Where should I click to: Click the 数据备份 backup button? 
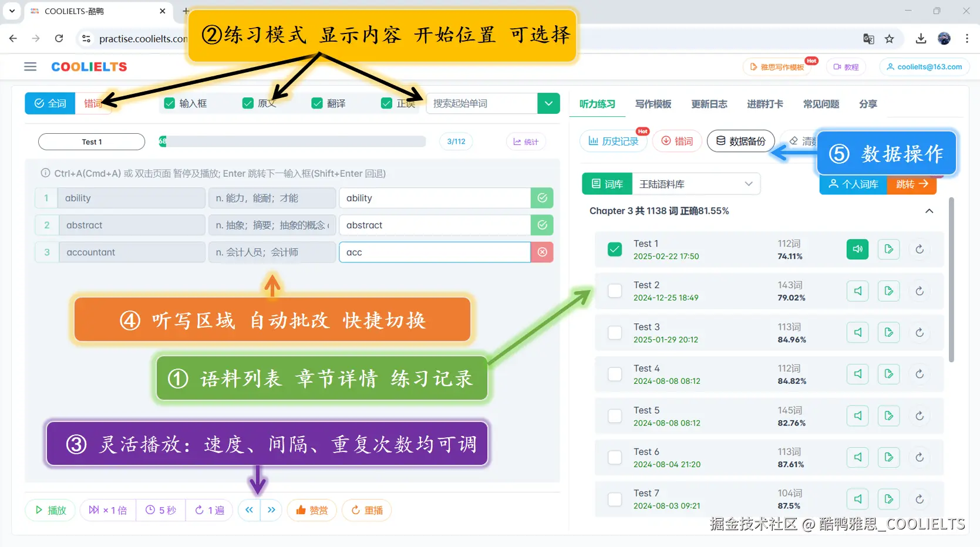tap(741, 141)
